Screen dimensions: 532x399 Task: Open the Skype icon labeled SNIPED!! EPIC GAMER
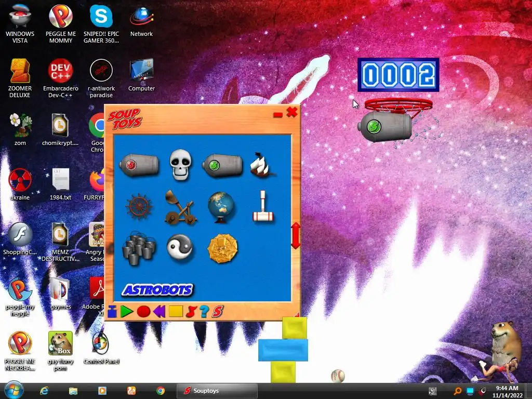click(101, 24)
